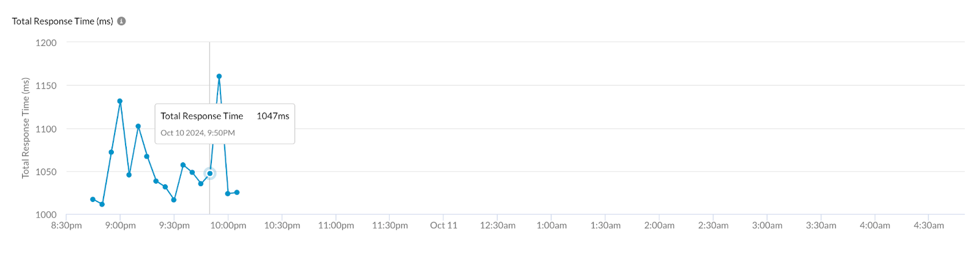Click the last data point on the line
Screen dimensions: 980x259
(237, 192)
